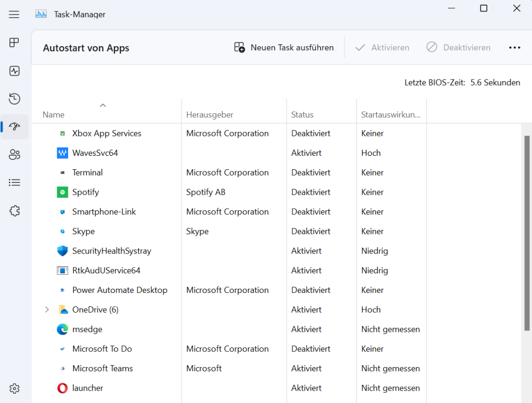Screen dimensions: 532x403
Task: Select the Microsoft Teams entry name
Action: coord(102,368)
